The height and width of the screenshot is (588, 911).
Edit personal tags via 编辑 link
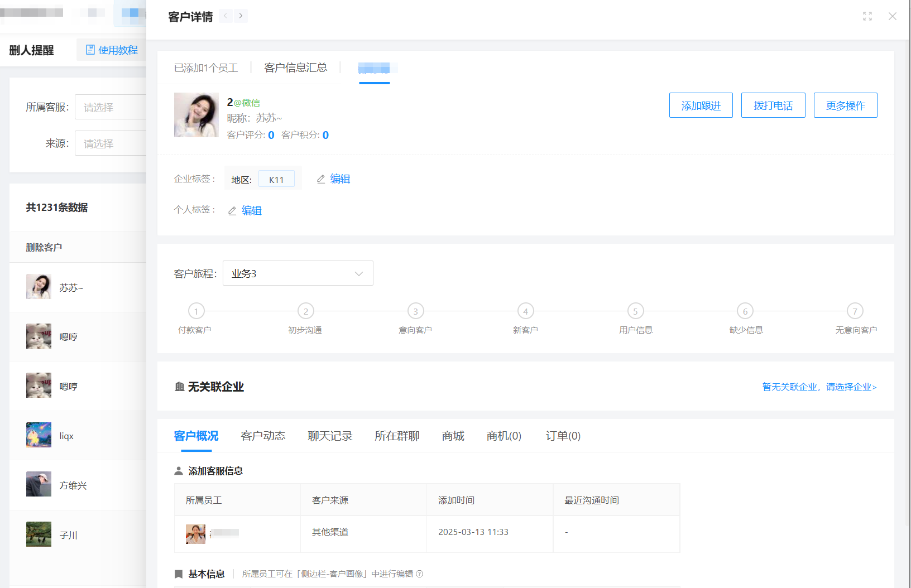(252, 211)
